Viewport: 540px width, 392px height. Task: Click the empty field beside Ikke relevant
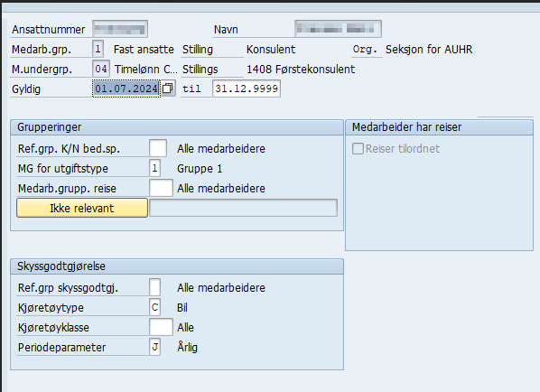[243, 208]
